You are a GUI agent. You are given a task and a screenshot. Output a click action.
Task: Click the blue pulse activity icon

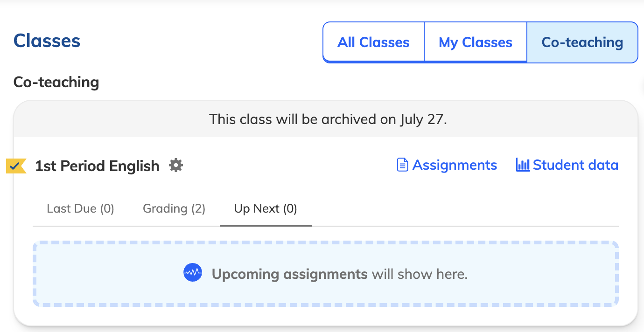(x=193, y=273)
